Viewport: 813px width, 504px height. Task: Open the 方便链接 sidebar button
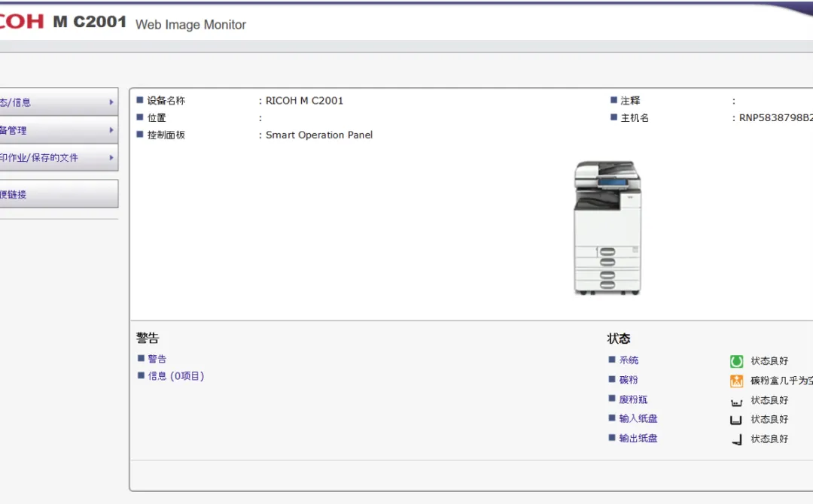click(x=59, y=194)
